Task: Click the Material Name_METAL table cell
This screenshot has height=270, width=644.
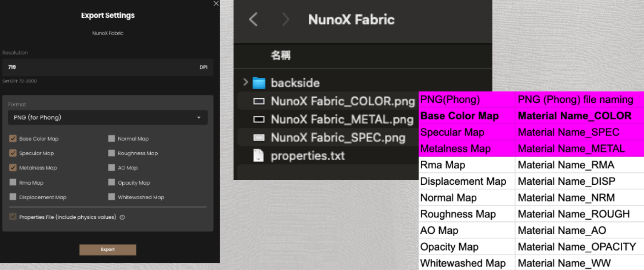Action: pyautogui.click(x=580, y=149)
